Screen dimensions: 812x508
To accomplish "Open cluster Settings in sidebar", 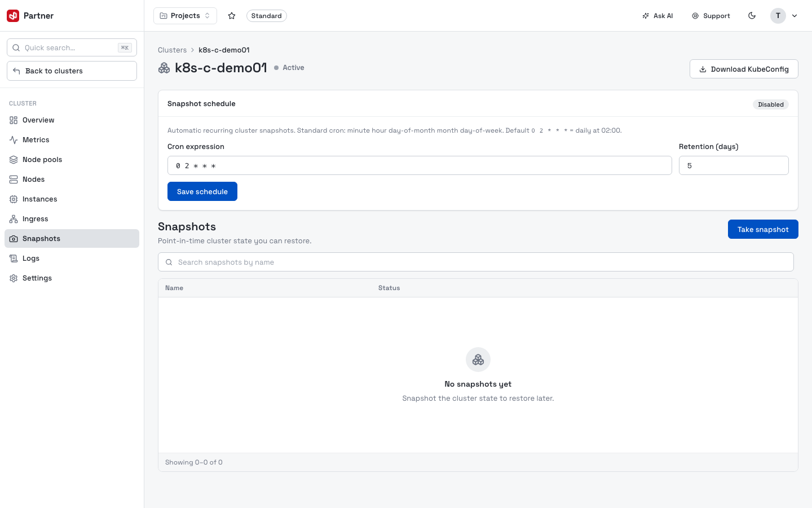I will click(72, 278).
